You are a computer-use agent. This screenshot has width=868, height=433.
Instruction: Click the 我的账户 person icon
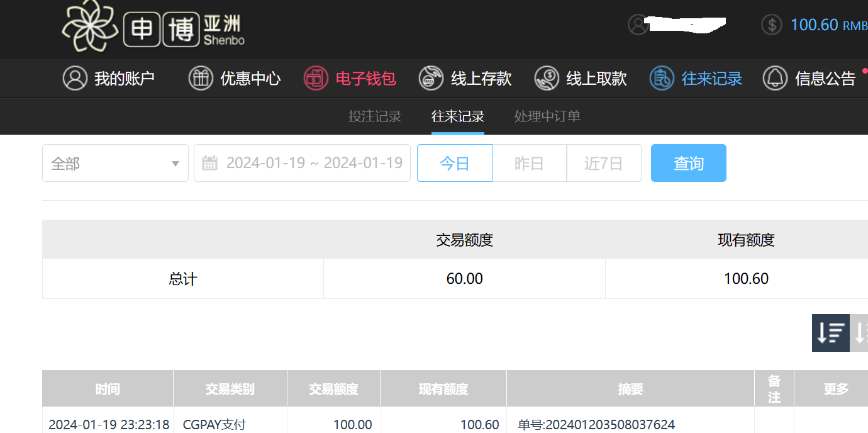75,78
